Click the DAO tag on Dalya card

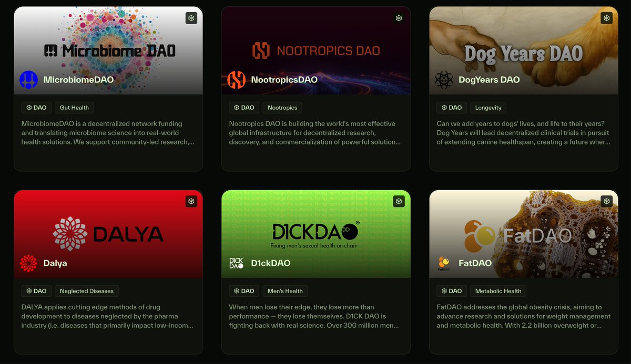tap(36, 291)
